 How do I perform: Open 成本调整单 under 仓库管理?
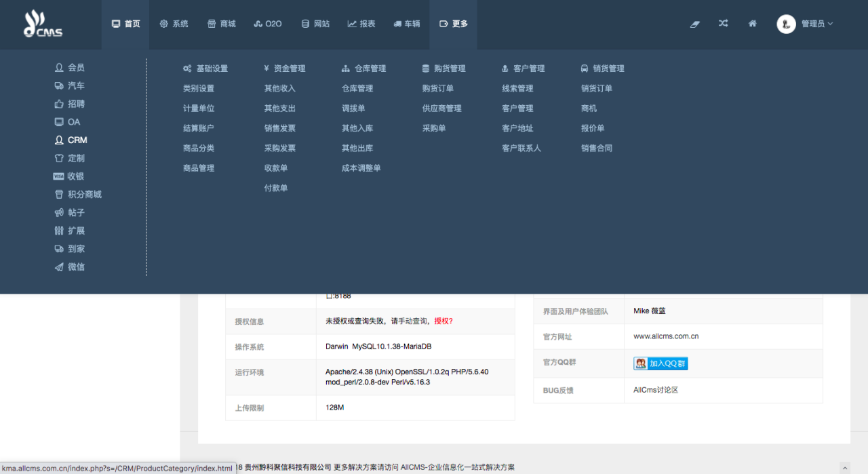pos(361,168)
